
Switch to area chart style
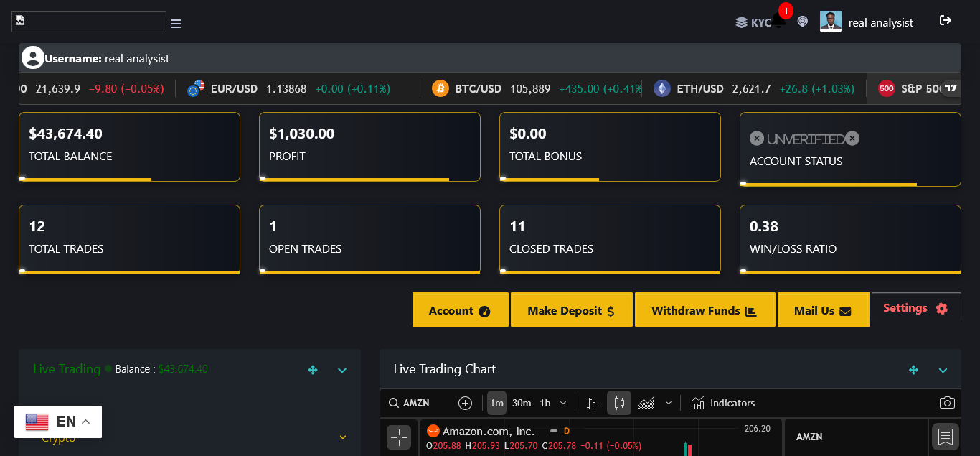[646, 403]
